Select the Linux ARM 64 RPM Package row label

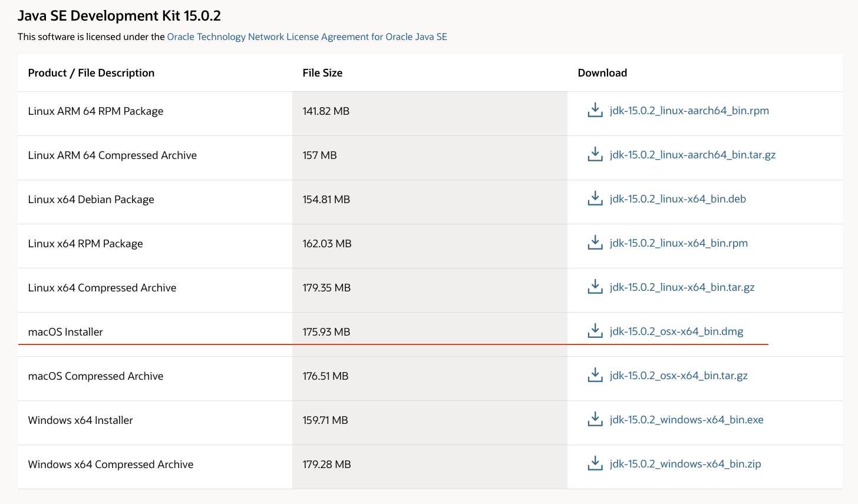pyautogui.click(x=95, y=111)
